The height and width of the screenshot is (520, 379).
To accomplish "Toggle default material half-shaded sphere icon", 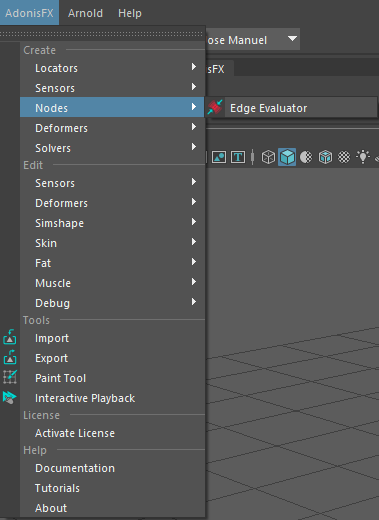I will click(306, 157).
